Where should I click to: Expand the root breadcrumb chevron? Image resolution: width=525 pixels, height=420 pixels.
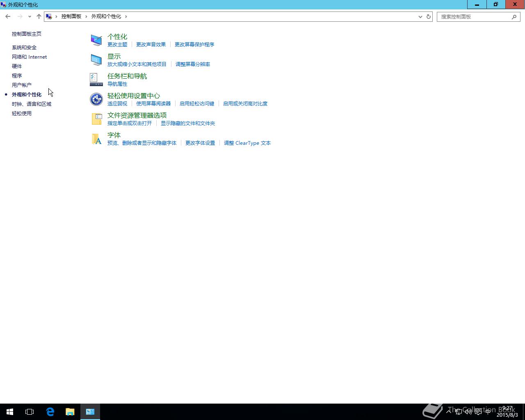[x=56, y=16]
